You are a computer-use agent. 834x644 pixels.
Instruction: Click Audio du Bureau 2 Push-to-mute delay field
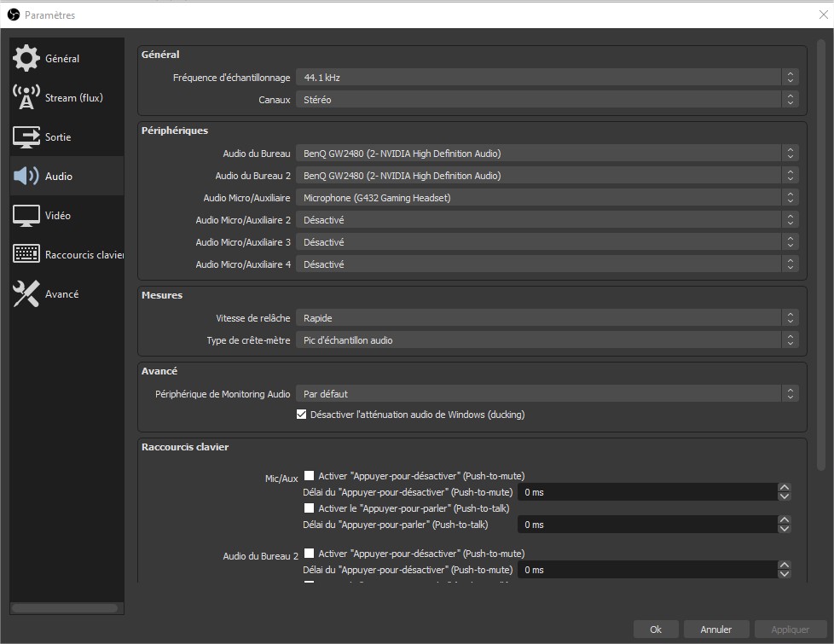point(647,570)
